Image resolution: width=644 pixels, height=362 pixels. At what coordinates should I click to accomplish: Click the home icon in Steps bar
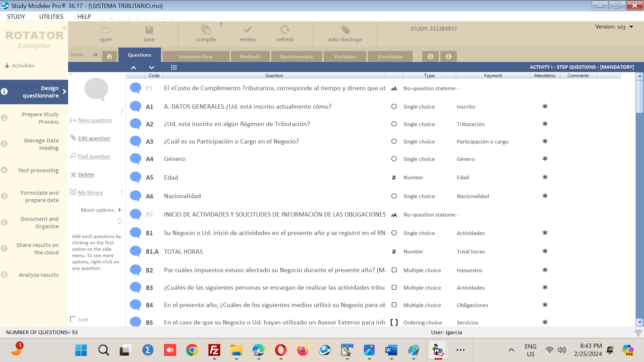tap(109, 56)
